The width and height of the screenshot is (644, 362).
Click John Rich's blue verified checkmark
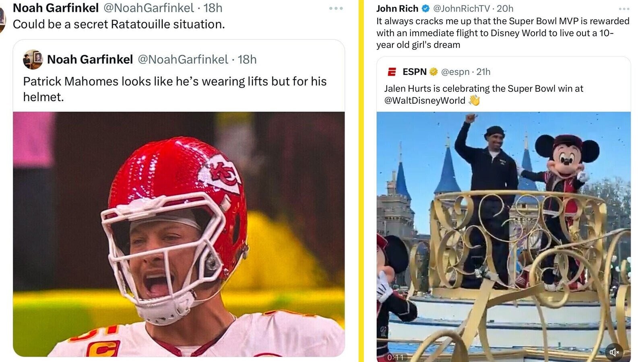(425, 8)
